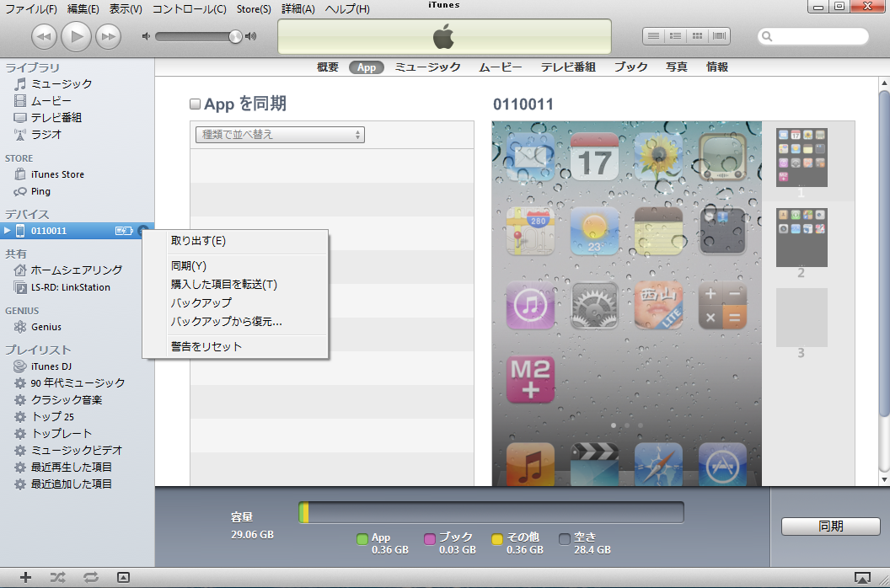Image resolution: width=890 pixels, height=588 pixels.
Task: Open ホームシェアリング in sidebar
Action: 67,270
